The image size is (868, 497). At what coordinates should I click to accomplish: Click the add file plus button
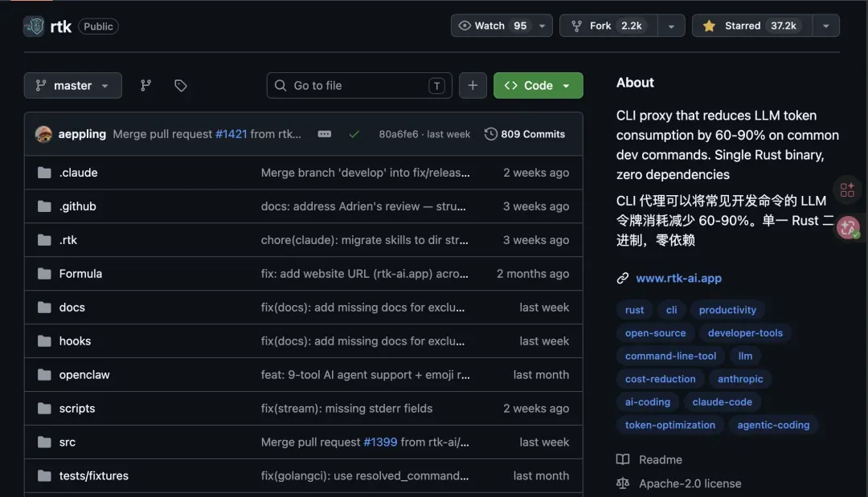coord(473,86)
